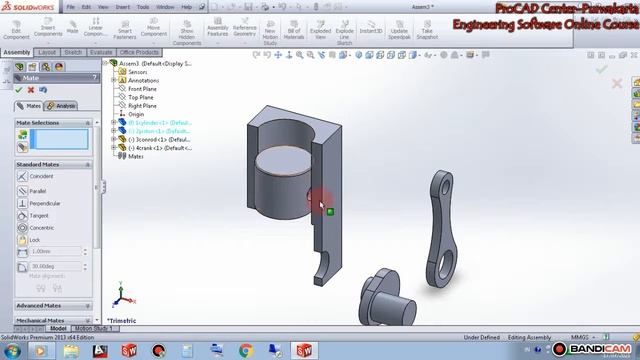Viewport: 640px width, 360px height.
Task: Open the FeatureManager design tree tab icon
Action: coord(19,67)
